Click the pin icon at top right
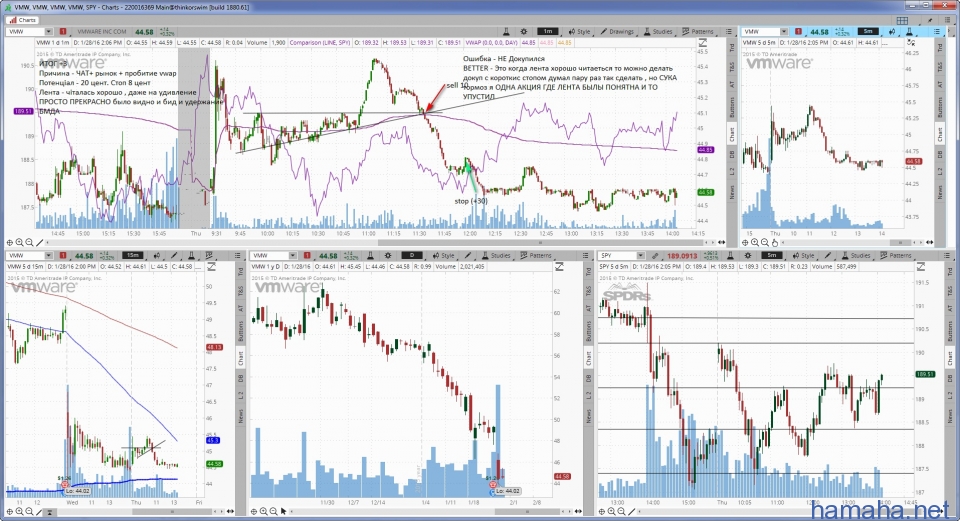The width and height of the screenshot is (960, 521). [931, 20]
